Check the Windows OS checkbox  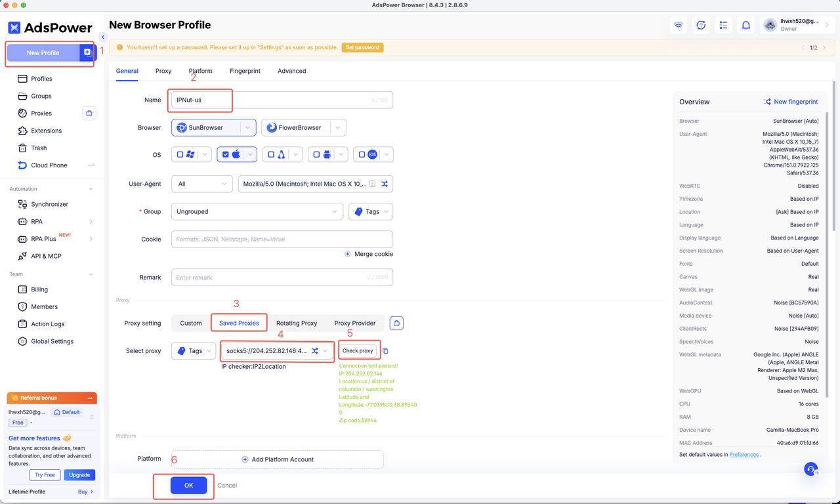point(180,155)
